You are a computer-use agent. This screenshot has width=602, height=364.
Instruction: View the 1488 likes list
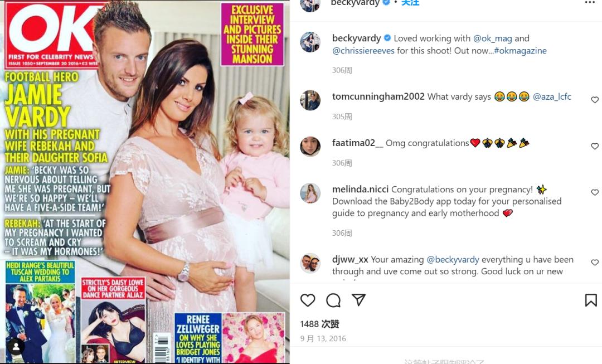point(319,324)
